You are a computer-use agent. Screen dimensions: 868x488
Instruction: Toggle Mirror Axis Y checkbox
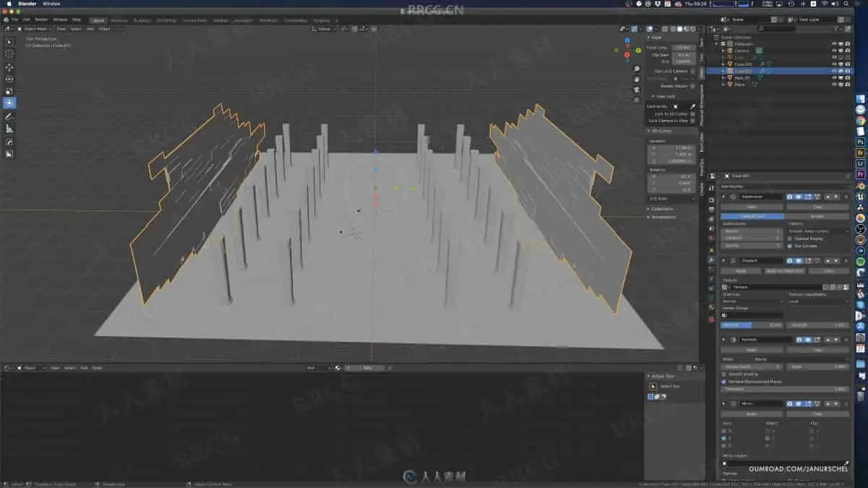click(x=723, y=438)
